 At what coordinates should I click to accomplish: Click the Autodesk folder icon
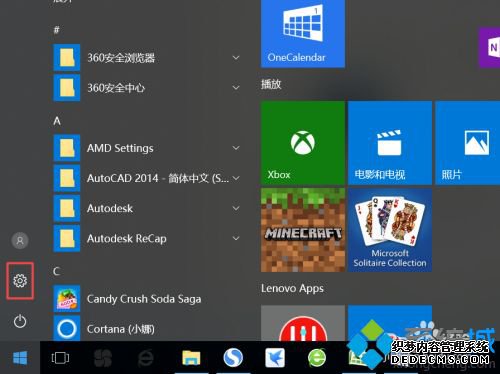[x=67, y=208]
